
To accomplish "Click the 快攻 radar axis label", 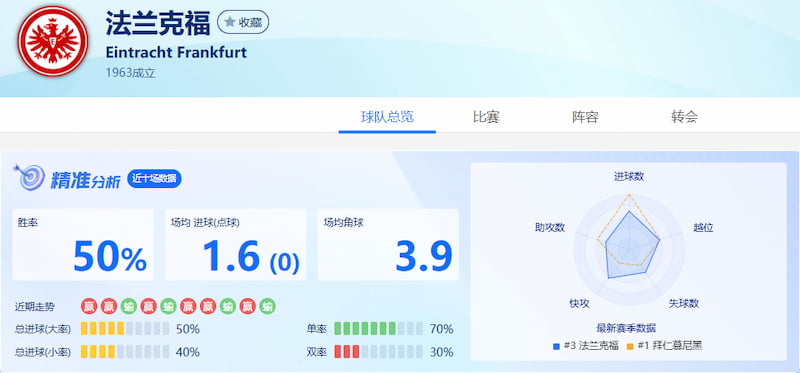I will tap(579, 304).
